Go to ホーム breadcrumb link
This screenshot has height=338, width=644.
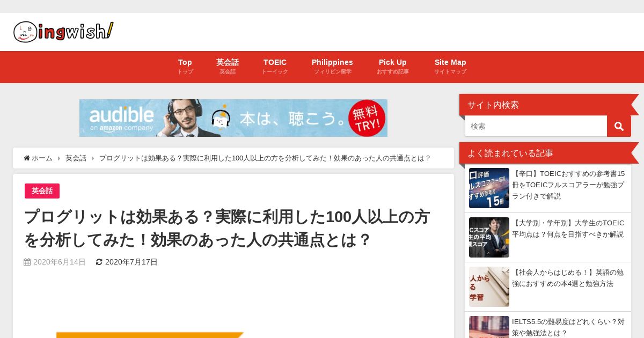tap(42, 158)
